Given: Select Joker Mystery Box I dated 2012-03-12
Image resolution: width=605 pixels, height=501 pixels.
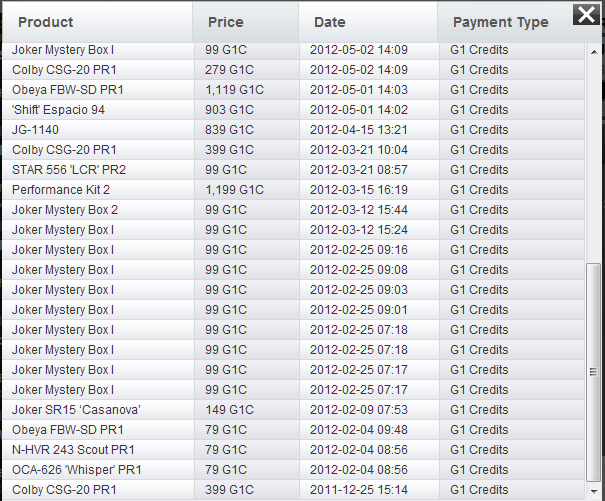Looking at the screenshot, I should click(x=63, y=230).
